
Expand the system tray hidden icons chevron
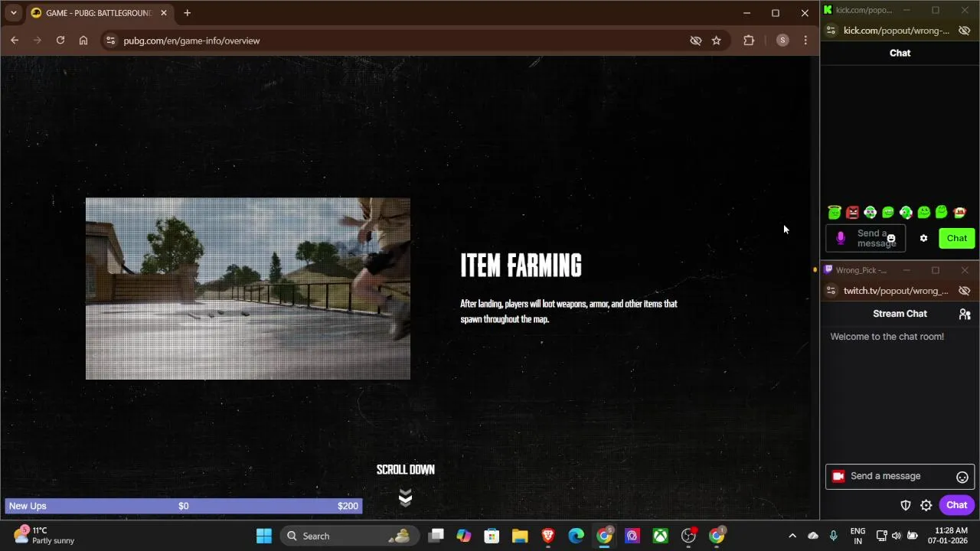click(792, 536)
